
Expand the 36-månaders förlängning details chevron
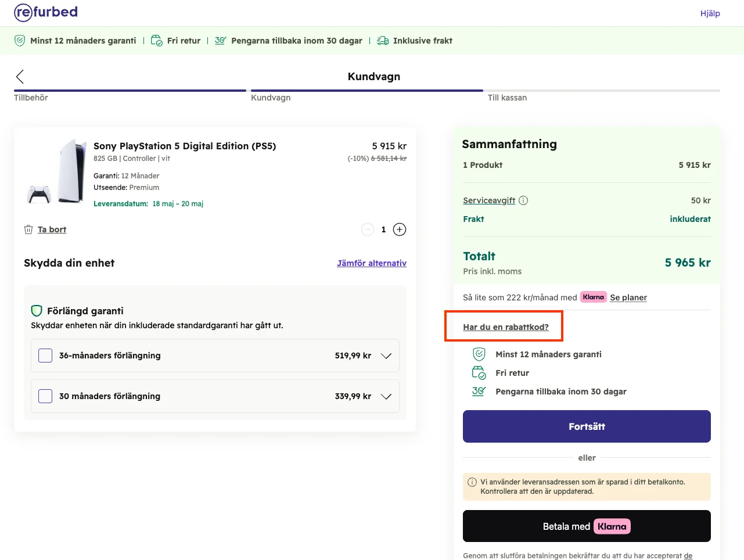386,356
